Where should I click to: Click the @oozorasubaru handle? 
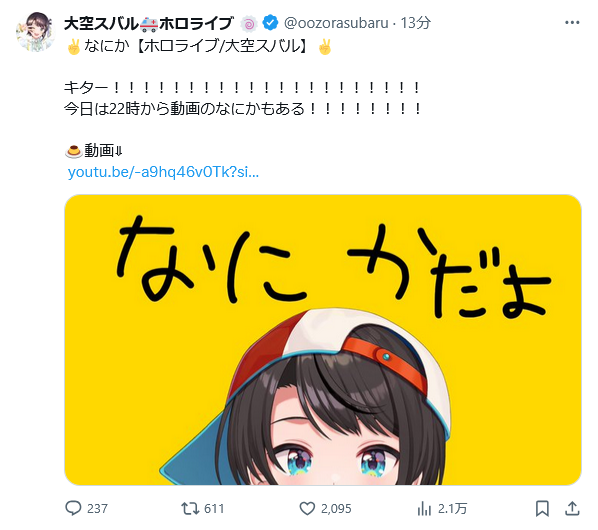point(336,23)
